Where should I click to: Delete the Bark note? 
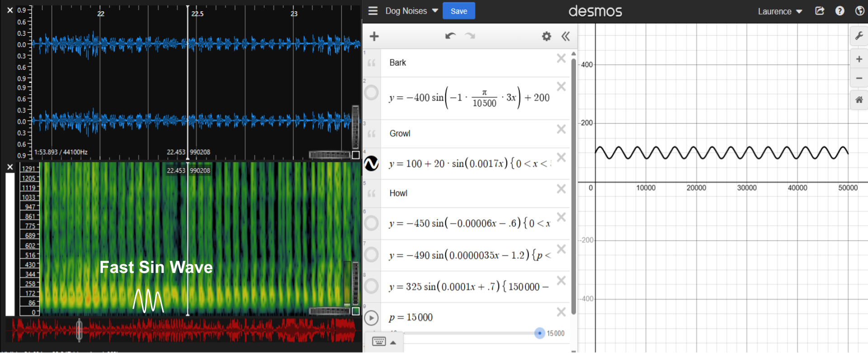561,58
